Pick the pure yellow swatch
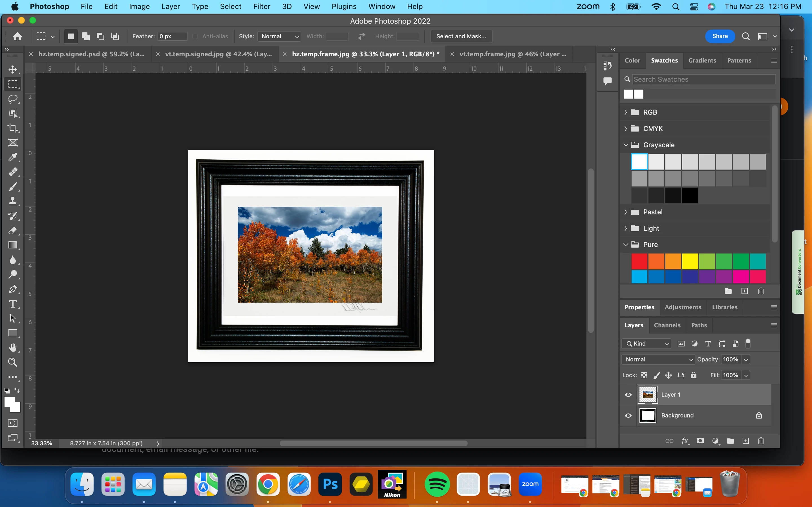 (x=690, y=262)
